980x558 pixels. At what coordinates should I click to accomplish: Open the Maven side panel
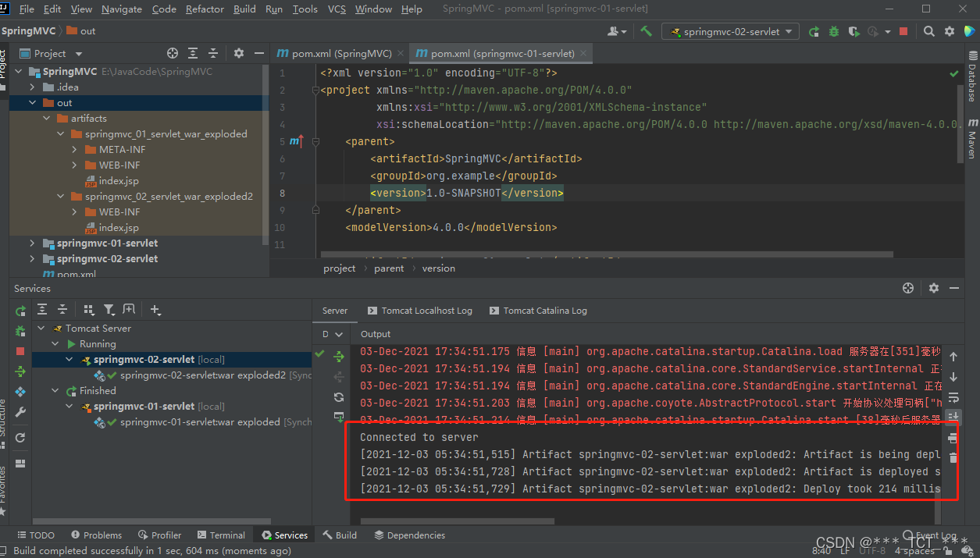972,139
